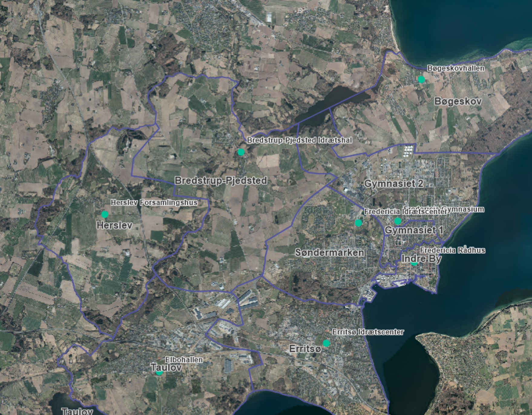Select the Fredericia Idrætscenter green dot
532x415 pixels.
click(x=358, y=223)
